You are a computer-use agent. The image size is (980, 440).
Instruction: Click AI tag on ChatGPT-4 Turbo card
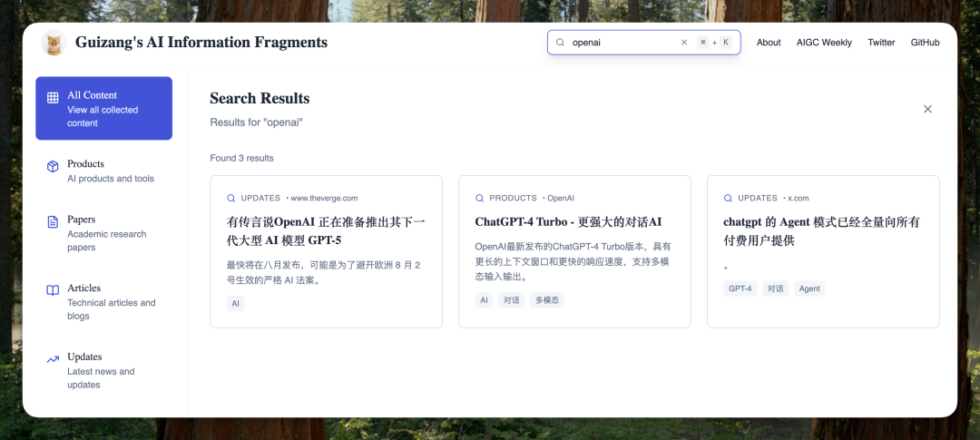tap(484, 300)
